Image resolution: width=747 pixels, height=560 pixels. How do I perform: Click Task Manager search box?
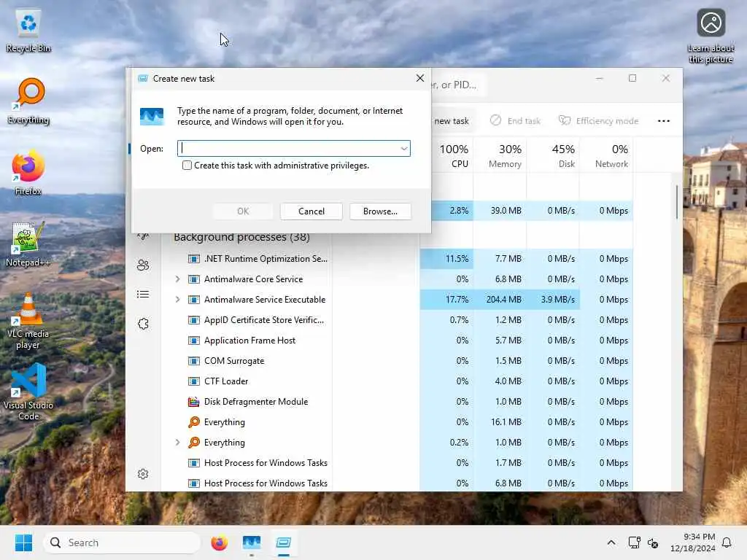(457, 85)
